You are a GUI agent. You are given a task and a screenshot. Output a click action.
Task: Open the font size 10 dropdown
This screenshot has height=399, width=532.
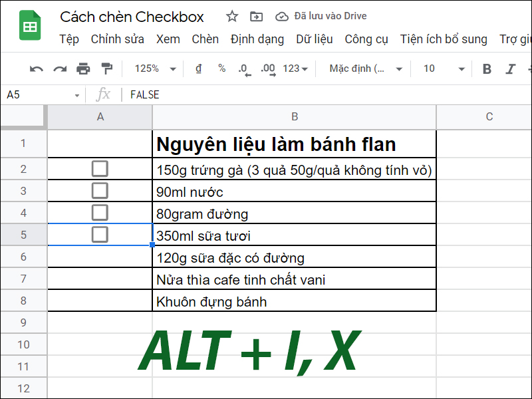(x=444, y=69)
